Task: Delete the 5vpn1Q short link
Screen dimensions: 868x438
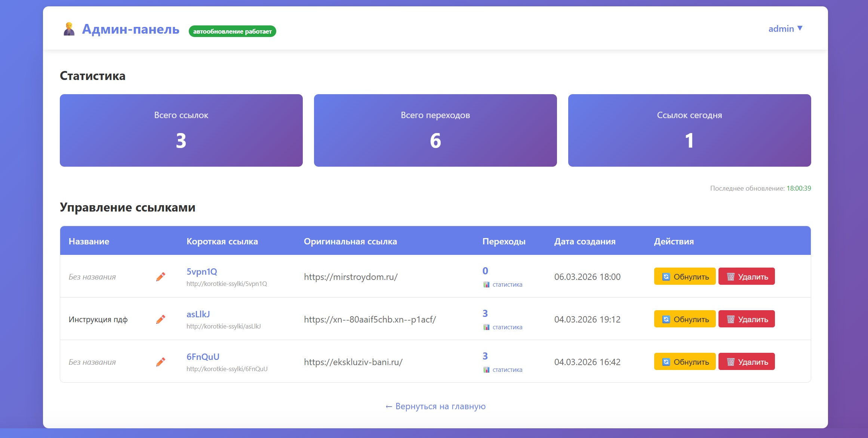Action: point(746,277)
